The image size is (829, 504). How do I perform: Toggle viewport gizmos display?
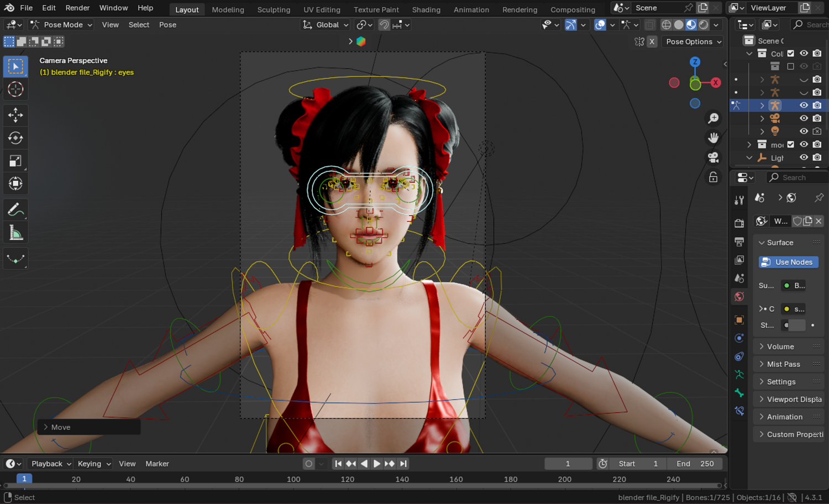point(571,25)
